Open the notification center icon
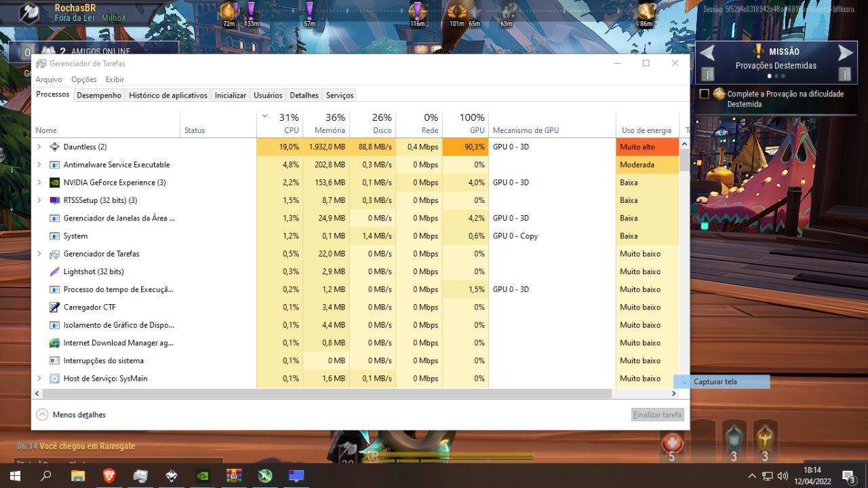This screenshot has height=488, width=868. (x=848, y=476)
